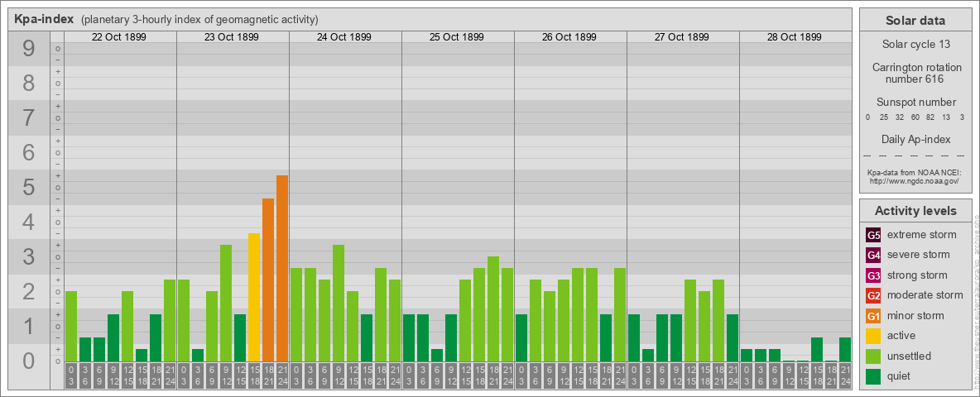Click the 0-3h dark bar on 26 Oct
Image resolution: width=980 pixels, height=397 pixels.
pyautogui.click(x=521, y=337)
